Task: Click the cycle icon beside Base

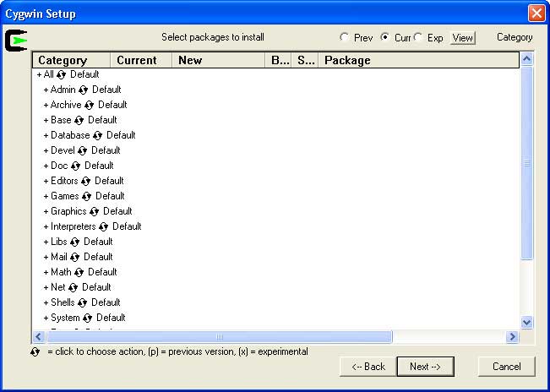Action: click(x=79, y=120)
